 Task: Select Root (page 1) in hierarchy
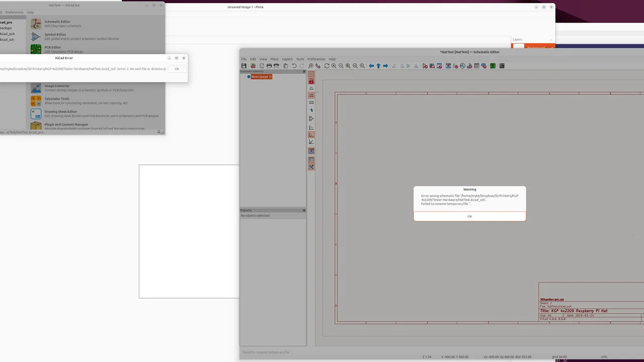point(261,76)
